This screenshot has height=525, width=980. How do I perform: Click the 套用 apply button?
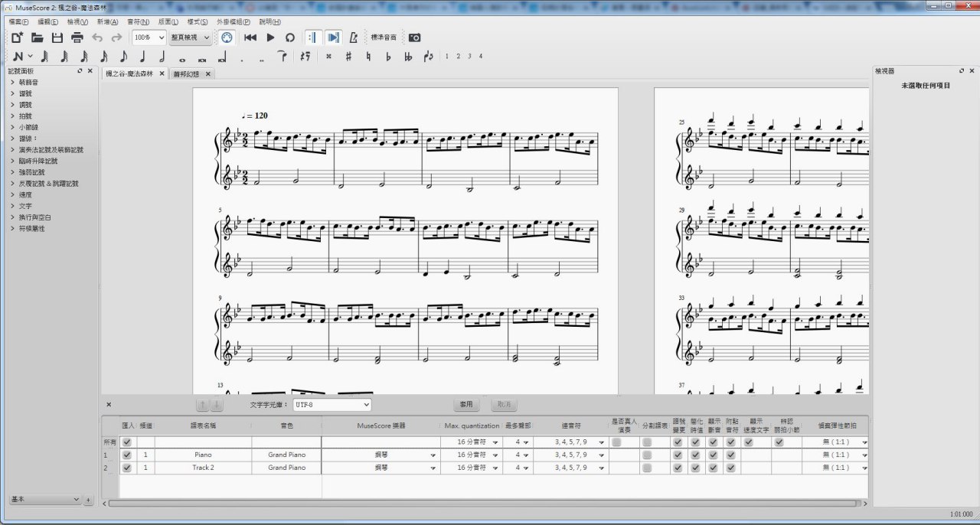click(x=466, y=404)
